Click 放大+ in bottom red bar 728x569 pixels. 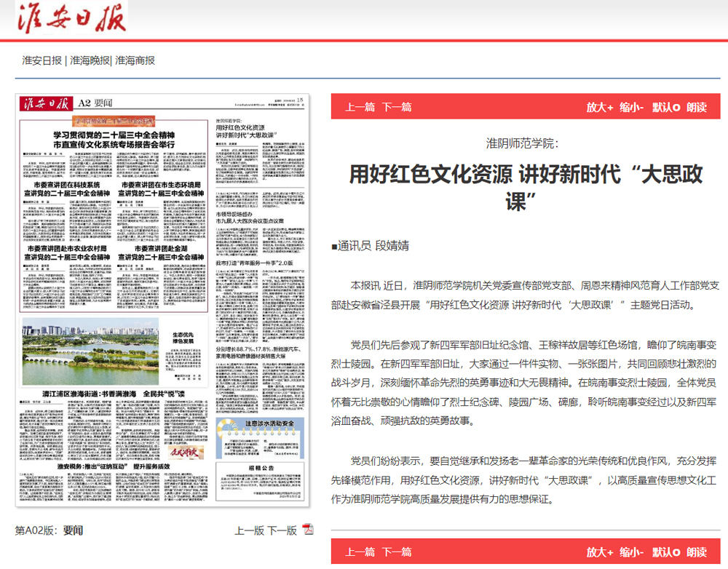pos(599,552)
